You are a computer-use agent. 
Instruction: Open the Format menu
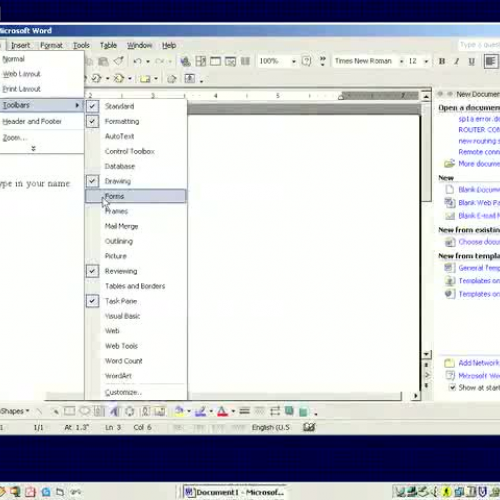pos(51,45)
